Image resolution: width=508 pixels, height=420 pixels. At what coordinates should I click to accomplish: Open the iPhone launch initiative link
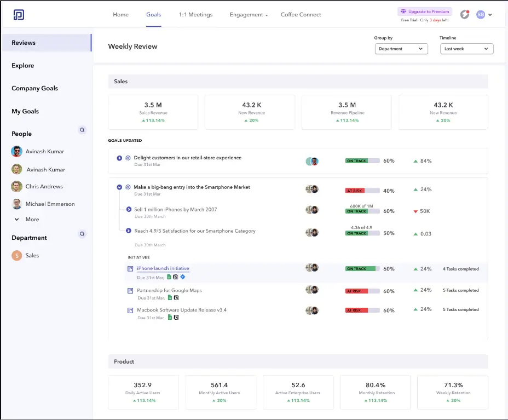163,268
